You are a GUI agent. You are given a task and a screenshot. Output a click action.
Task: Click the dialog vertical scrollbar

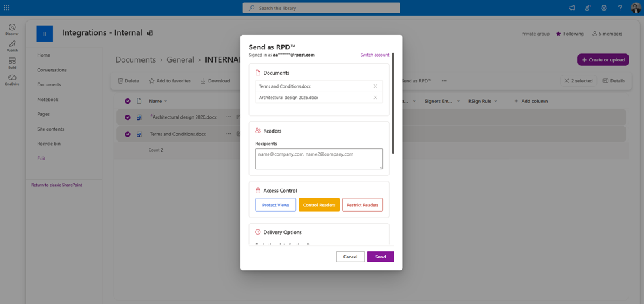point(393,103)
